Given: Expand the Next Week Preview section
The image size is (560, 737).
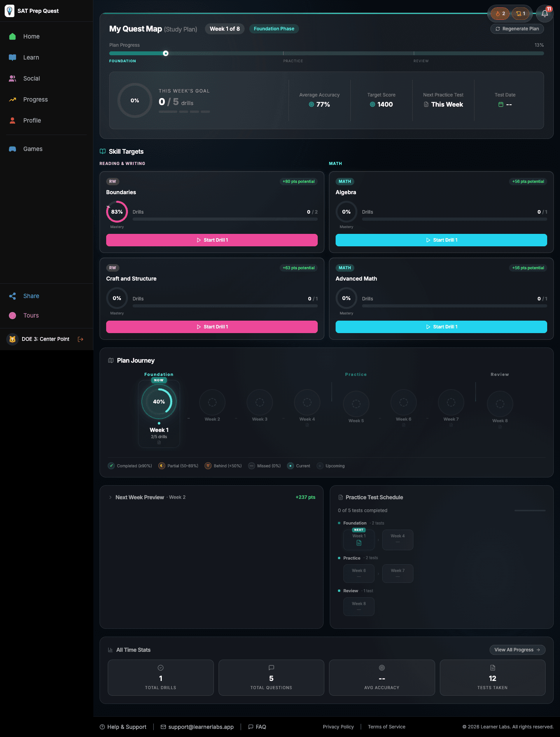Looking at the screenshot, I should pos(110,497).
